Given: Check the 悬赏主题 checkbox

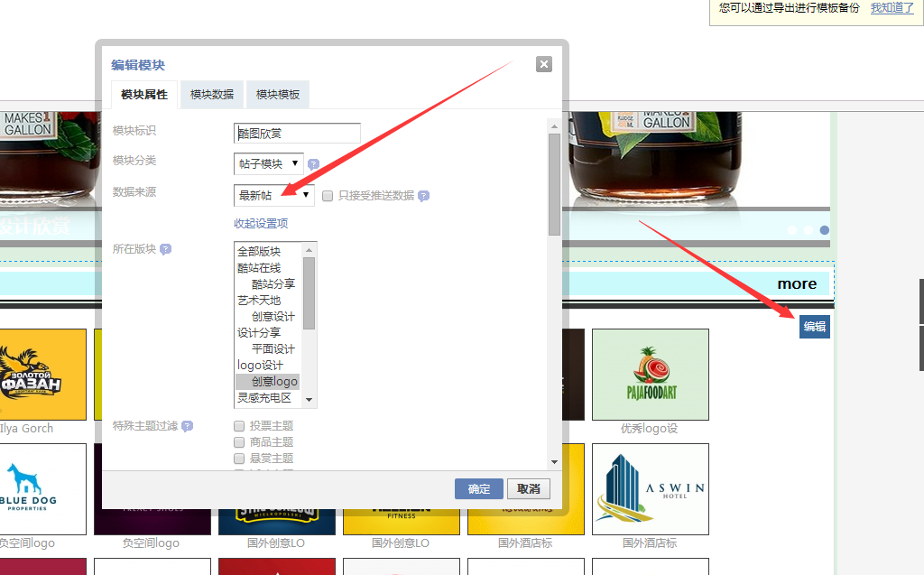Looking at the screenshot, I should tap(239, 459).
